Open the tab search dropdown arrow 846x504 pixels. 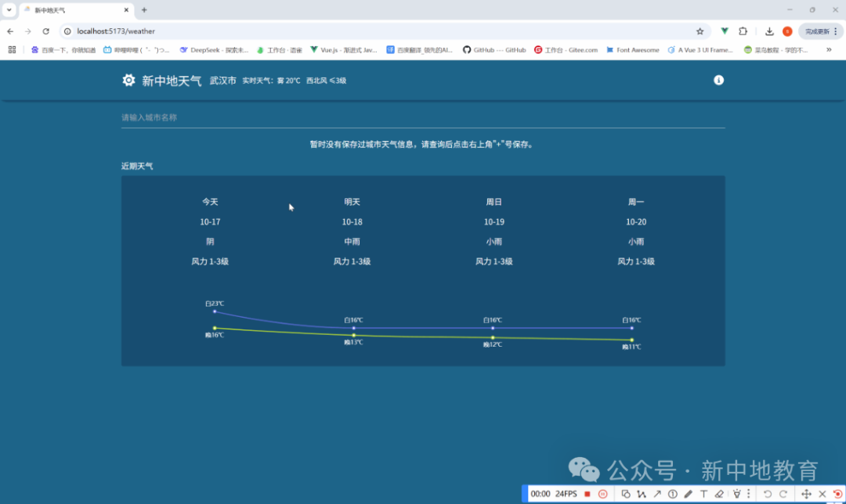tap(9, 9)
